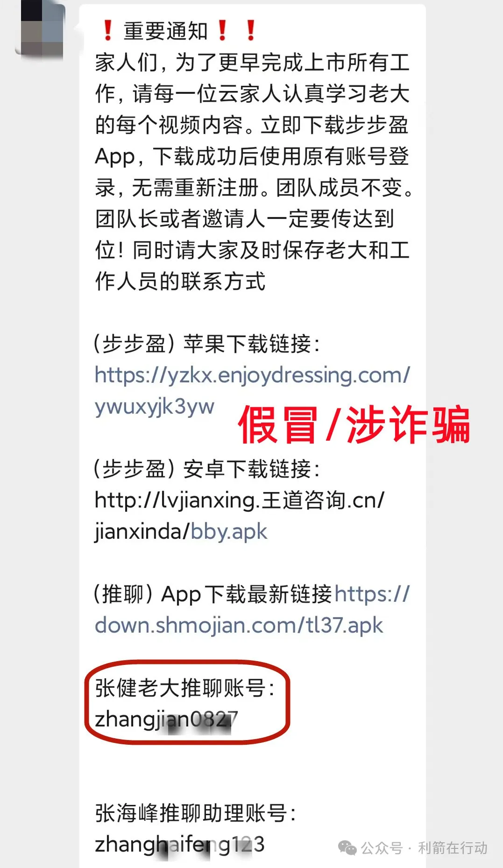Click the WeChat logo watermark icon
Viewport: 503px width, 868px height.
coord(347,847)
